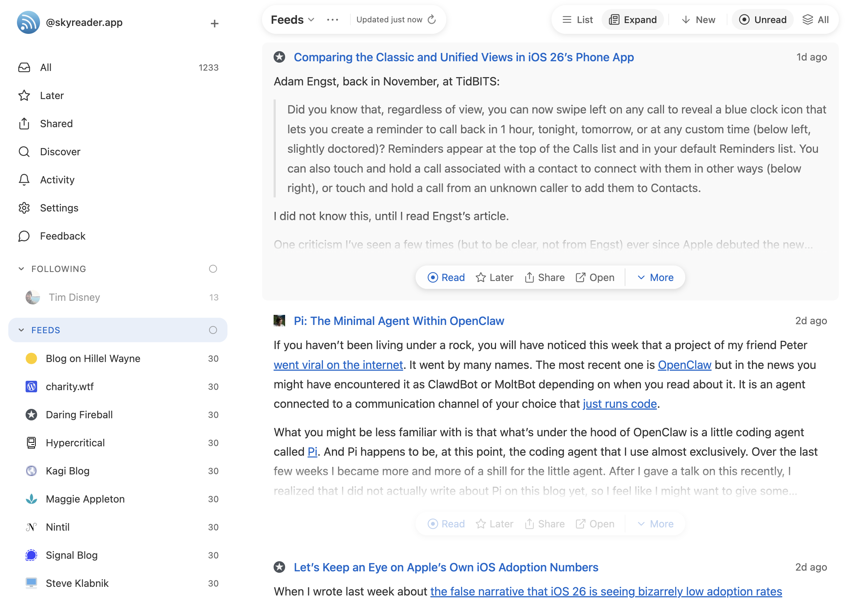Open 'Pi: The Minimal Agent Within OpenClaw' article
868x598 pixels.
point(399,321)
